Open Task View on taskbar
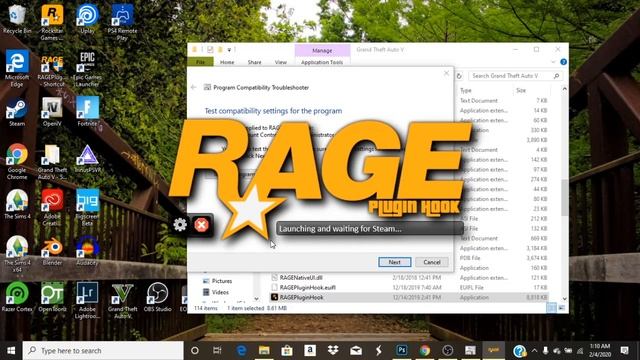Image resolution: width=640 pixels, height=360 pixels. [x=218, y=350]
